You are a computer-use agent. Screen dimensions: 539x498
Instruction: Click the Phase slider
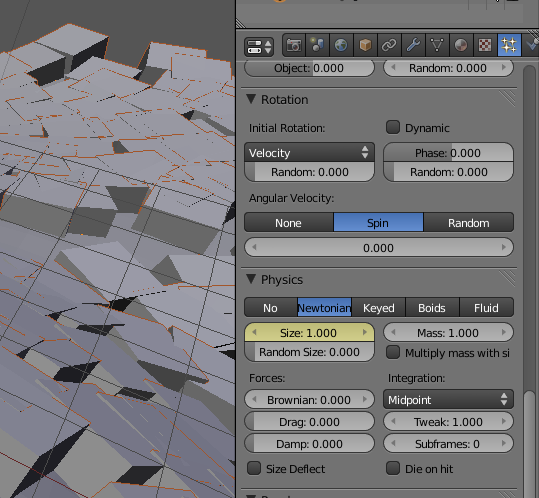[448, 153]
